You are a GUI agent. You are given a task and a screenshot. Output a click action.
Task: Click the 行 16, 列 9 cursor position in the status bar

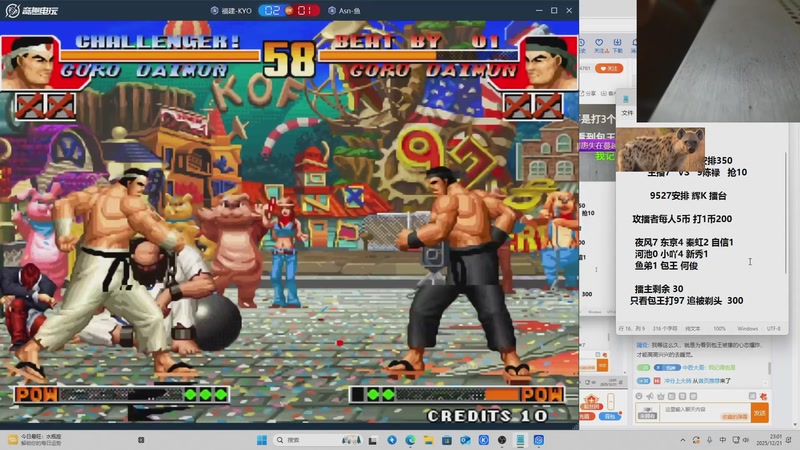(632, 329)
